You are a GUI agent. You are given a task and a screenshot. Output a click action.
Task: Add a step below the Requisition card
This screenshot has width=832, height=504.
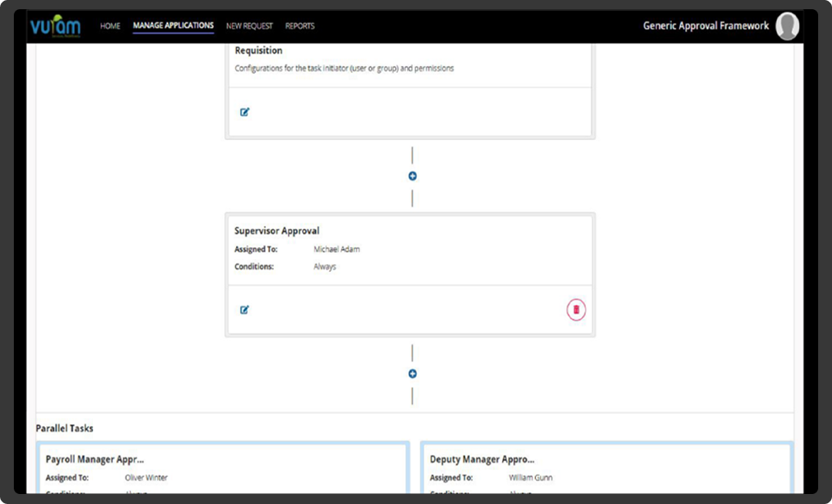click(412, 176)
